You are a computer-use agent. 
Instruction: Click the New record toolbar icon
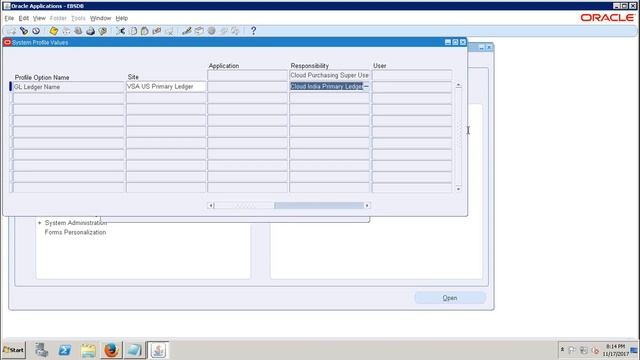(x=11, y=31)
